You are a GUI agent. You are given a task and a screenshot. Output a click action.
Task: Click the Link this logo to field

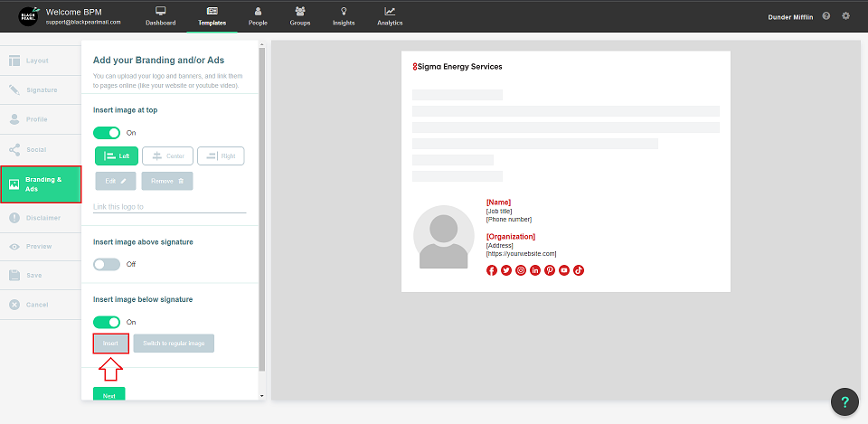coord(169,207)
